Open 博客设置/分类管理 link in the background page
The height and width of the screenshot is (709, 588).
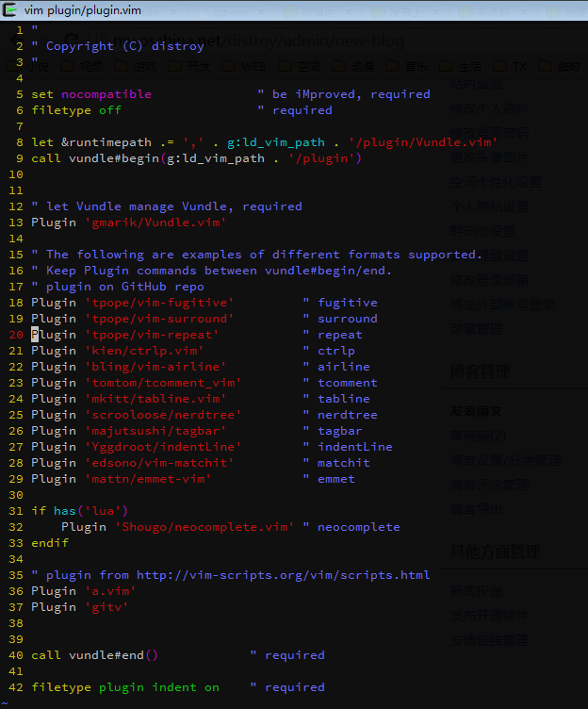click(x=506, y=460)
